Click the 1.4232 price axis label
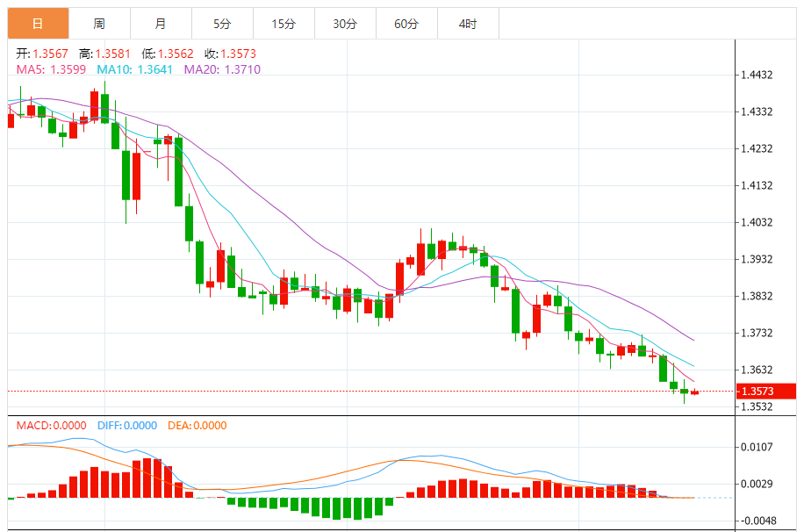804x532 pixels. click(x=757, y=148)
